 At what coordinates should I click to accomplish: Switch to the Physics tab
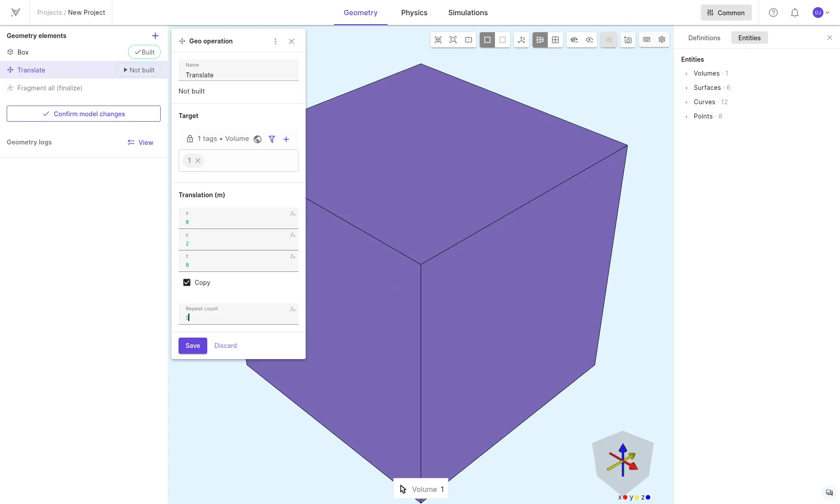coord(414,13)
